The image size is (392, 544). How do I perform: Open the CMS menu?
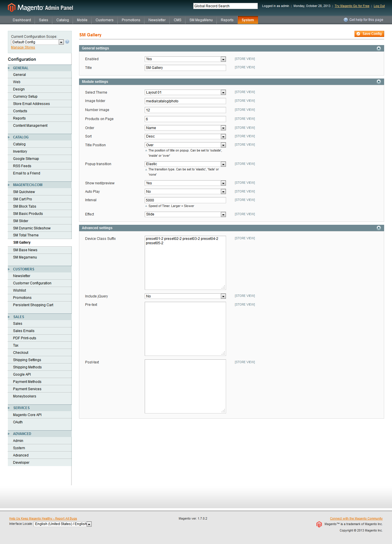[178, 20]
